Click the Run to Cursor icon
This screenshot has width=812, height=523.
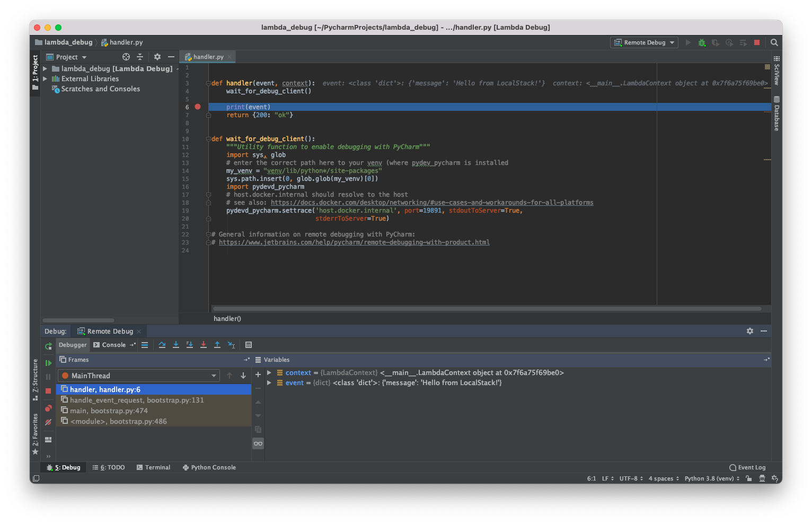231,345
